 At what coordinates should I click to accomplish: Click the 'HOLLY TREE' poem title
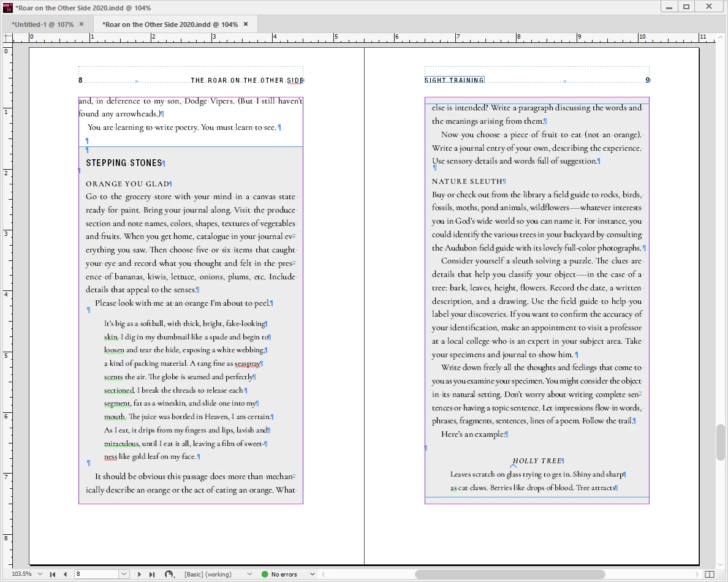(537, 461)
